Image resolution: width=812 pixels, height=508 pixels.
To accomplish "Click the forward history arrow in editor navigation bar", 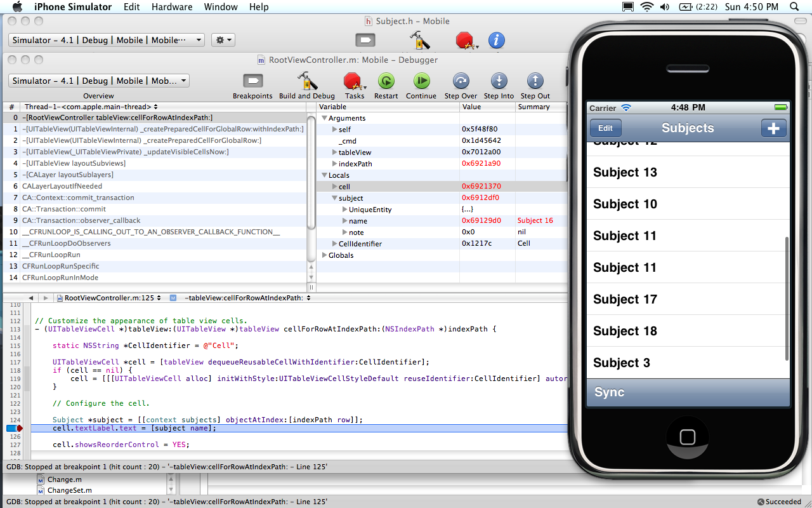I will click(45, 298).
